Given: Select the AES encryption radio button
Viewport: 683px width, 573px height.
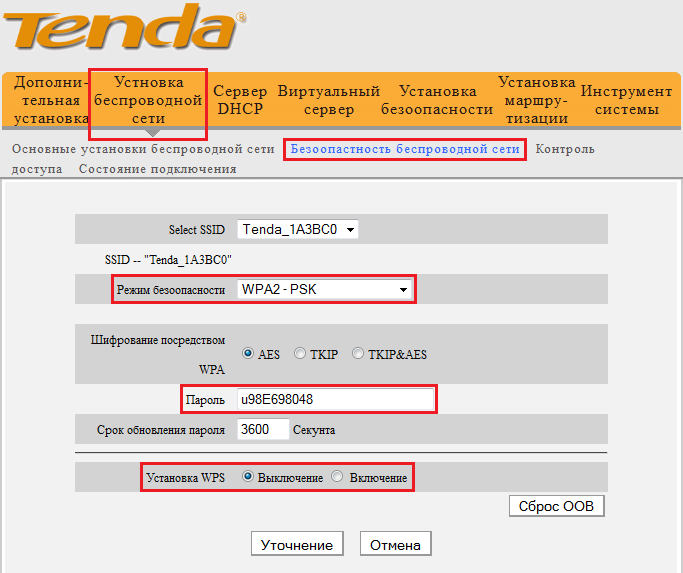Looking at the screenshot, I should coord(248,353).
